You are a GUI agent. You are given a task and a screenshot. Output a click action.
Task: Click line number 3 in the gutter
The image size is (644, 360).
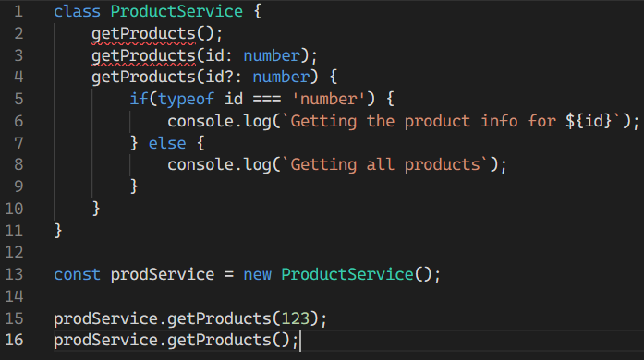(x=18, y=55)
